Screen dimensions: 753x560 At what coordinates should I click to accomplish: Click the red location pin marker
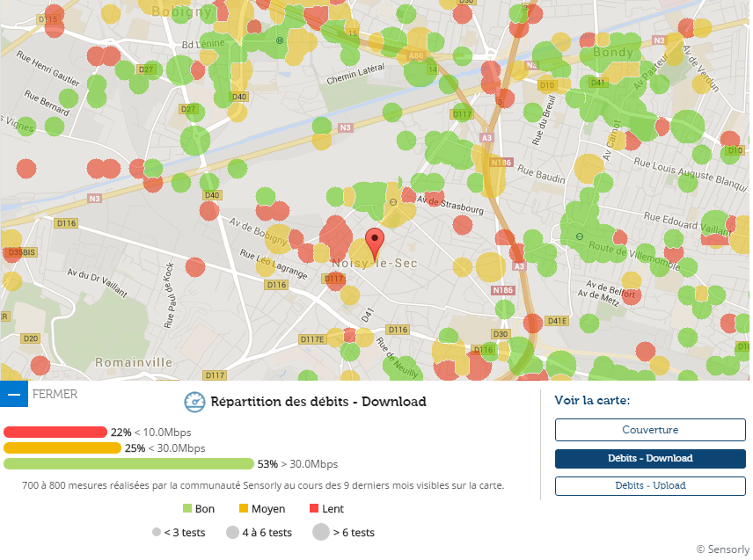click(x=375, y=240)
